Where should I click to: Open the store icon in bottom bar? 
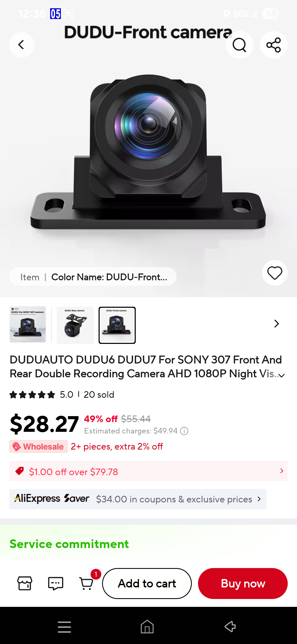(x=25, y=583)
